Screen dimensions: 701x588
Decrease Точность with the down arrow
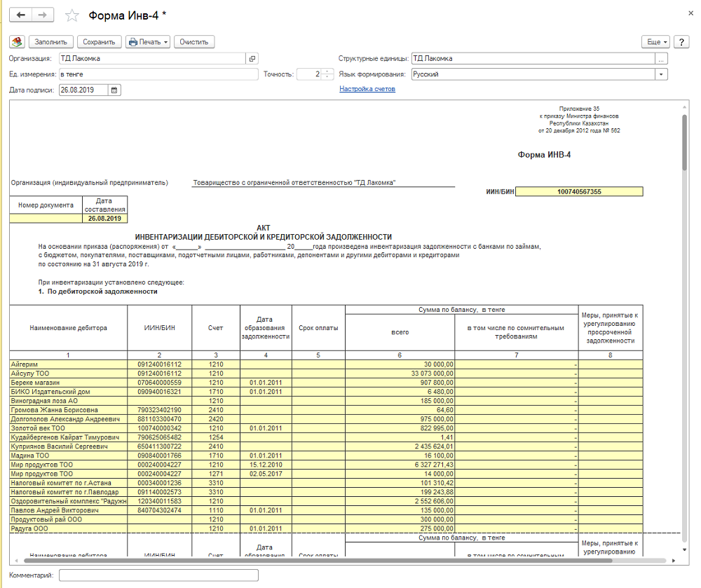click(327, 77)
